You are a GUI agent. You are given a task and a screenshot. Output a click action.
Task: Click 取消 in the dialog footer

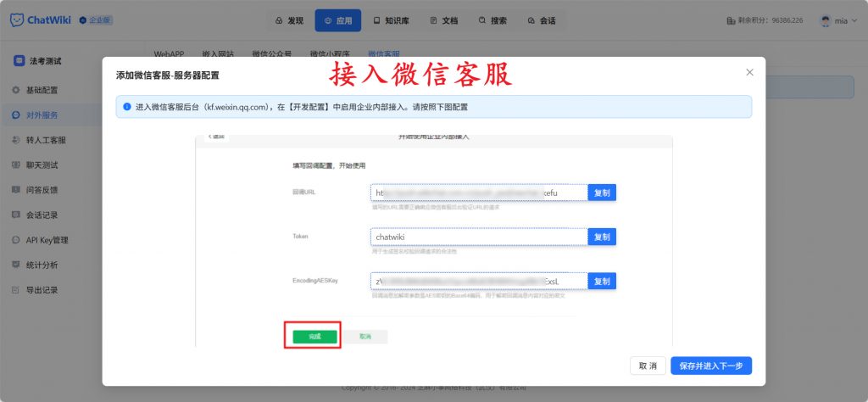pos(648,366)
